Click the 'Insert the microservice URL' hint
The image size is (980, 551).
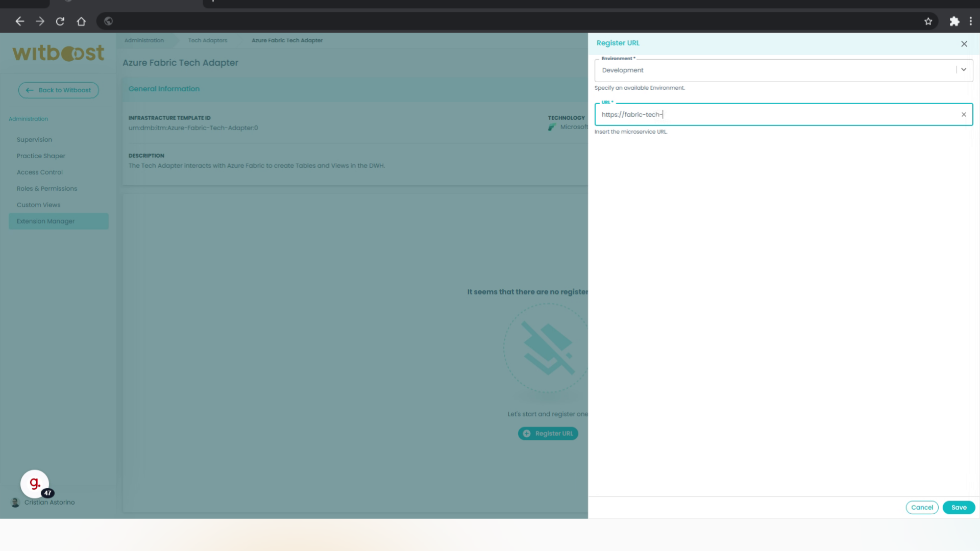click(631, 132)
